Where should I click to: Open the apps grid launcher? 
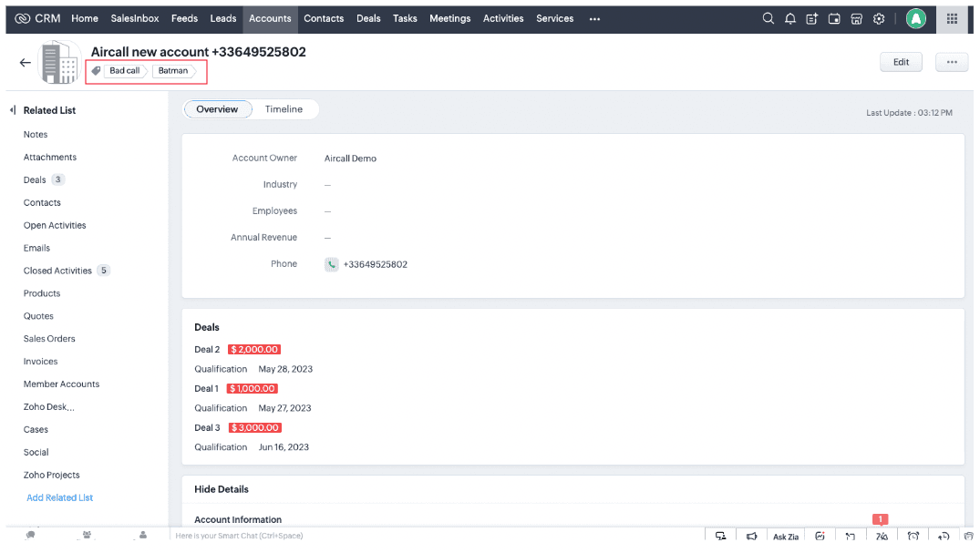coord(953,18)
